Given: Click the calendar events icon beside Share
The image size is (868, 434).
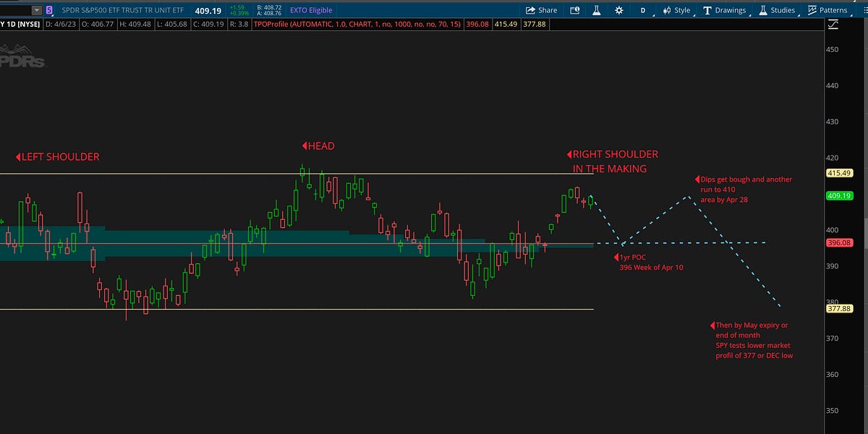Looking at the screenshot, I should coord(575,9).
